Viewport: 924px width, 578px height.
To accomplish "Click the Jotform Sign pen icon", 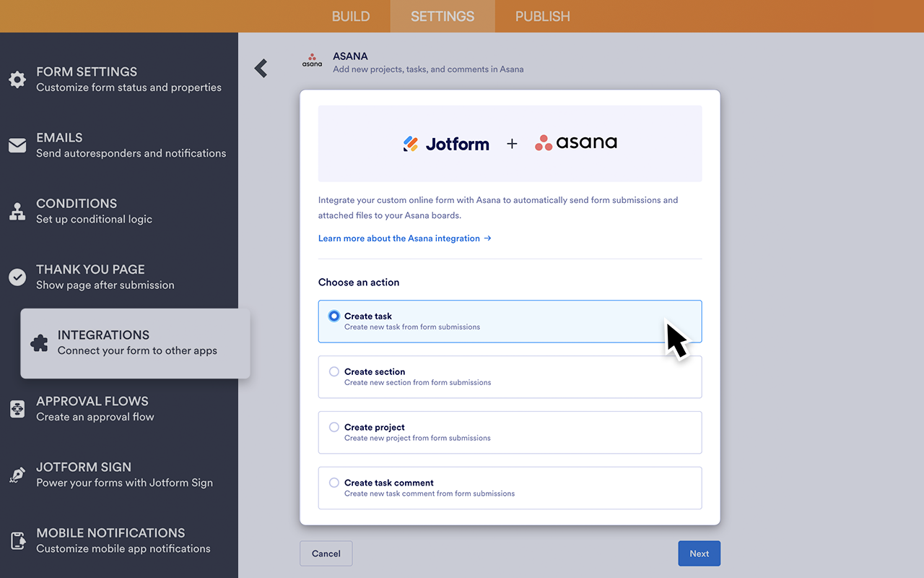I will click(17, 475).
